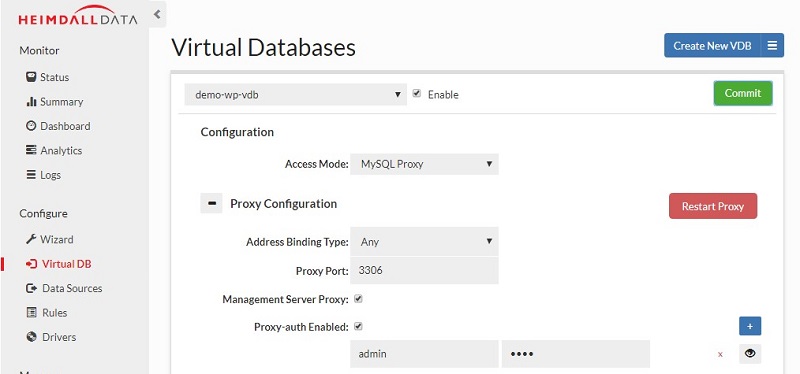
Task: Collapse the sidebar with the left chevron
Action: tap(157, 14)
